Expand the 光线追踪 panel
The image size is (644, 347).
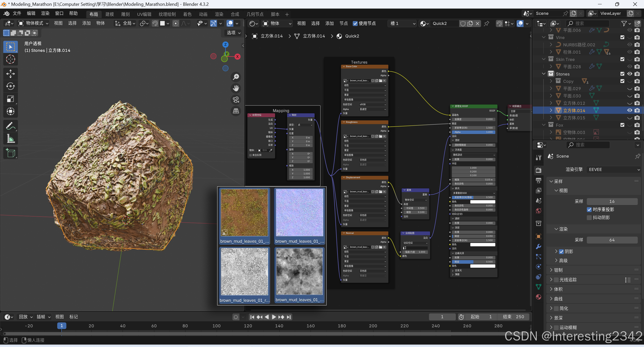551,280
